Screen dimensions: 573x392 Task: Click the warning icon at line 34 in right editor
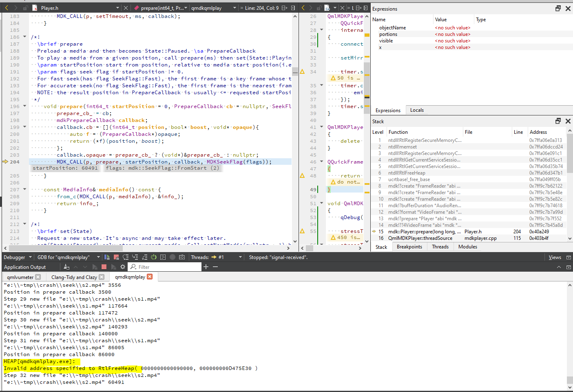pos(302,72)
